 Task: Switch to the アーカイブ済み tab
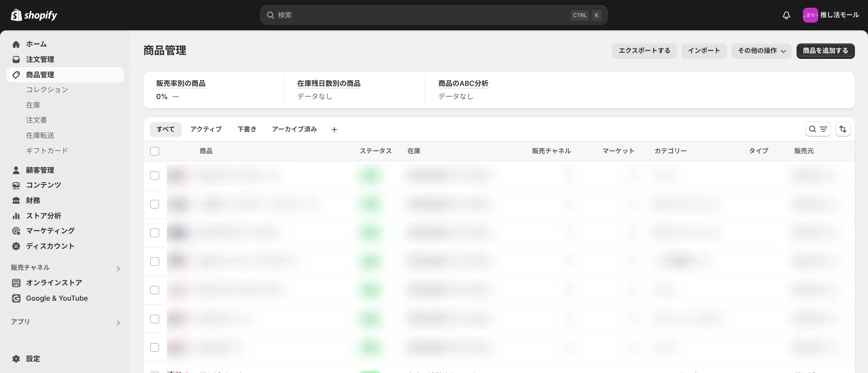click(x=294, y=129)
